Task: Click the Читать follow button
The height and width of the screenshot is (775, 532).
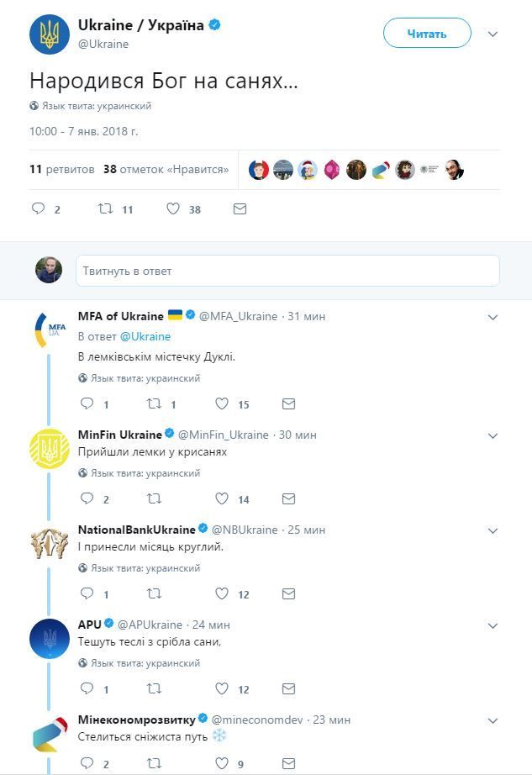Action: coord(427,34)
